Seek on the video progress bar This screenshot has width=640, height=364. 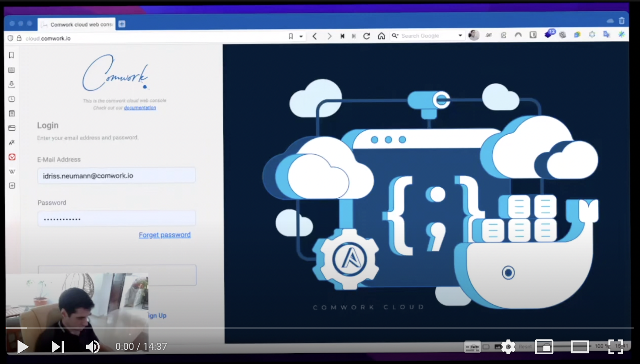320,328
